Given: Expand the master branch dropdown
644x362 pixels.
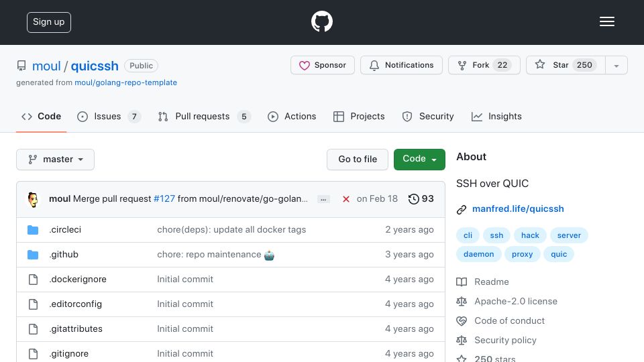Looking at the screenshot, I should [56, 160].
